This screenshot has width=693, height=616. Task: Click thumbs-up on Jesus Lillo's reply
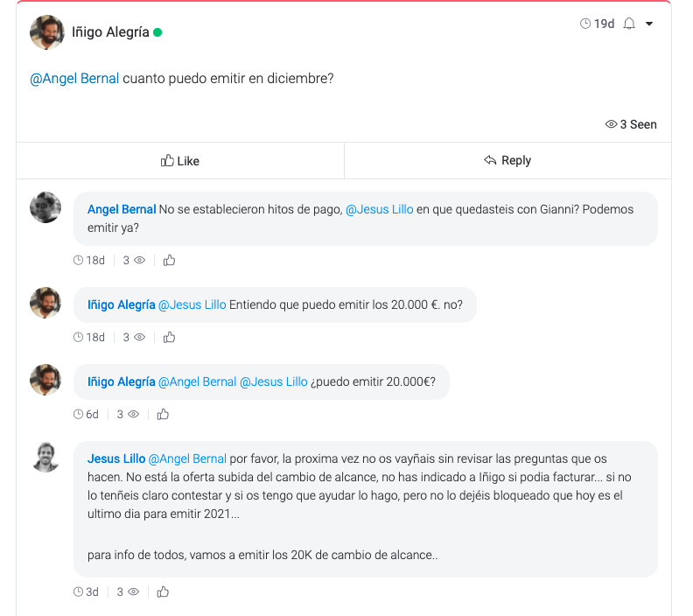click(x=163, y=591)
